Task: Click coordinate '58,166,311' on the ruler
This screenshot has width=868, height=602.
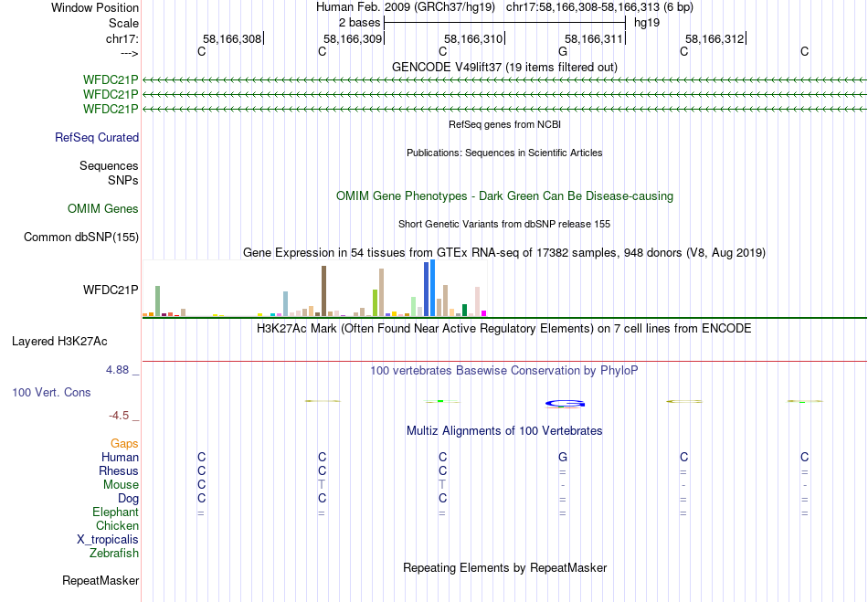Action: click(x=594, y=38)
